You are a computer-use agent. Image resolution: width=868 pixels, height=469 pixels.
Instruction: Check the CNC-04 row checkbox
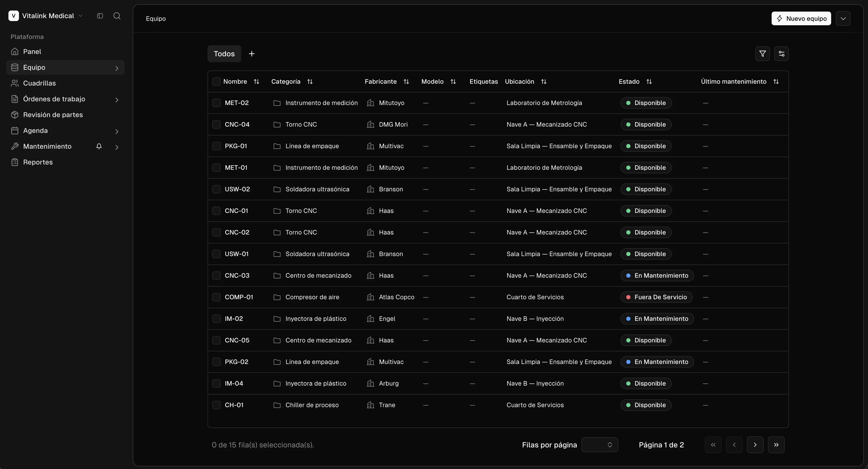pyautogui.click(x=216, y=124)
